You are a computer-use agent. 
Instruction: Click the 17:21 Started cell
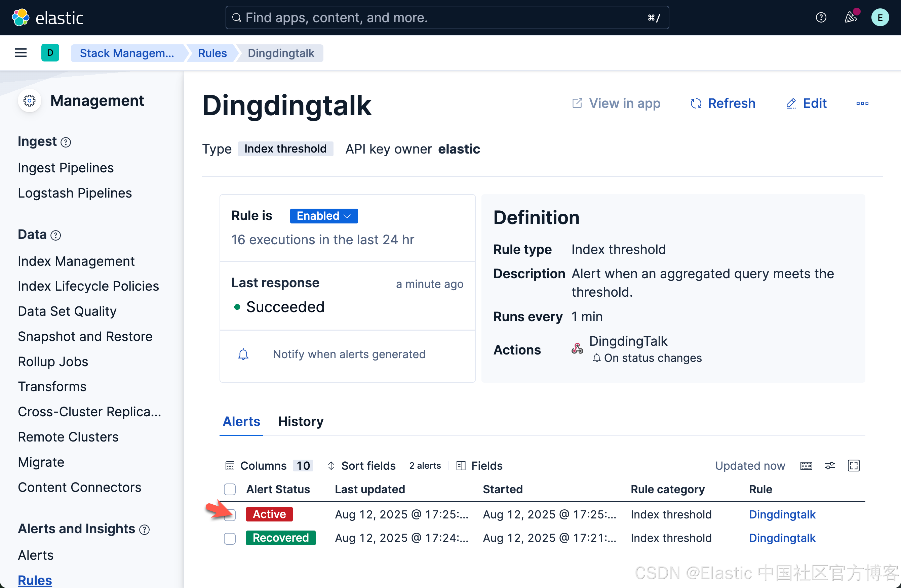pos(550,538)
